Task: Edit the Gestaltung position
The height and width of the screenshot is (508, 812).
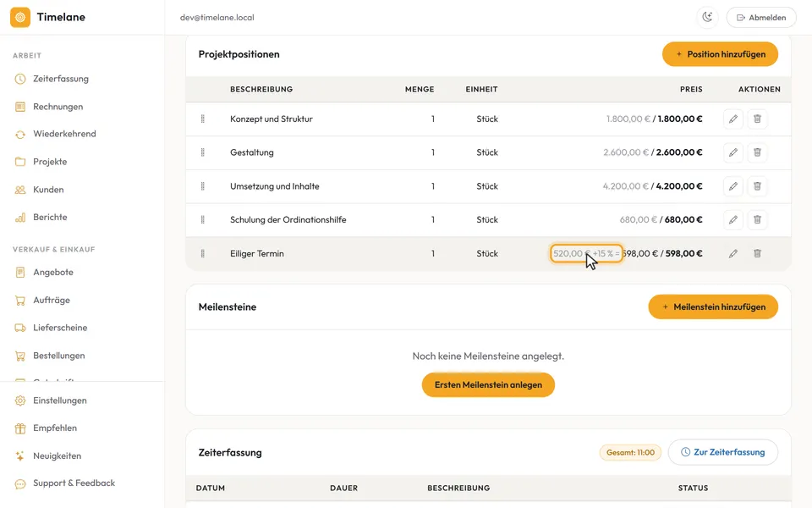Action: pyautogui.click(x=732, y=152)
